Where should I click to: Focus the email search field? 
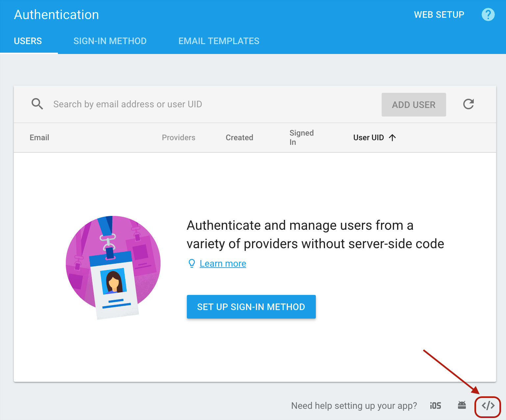[164, 104]
